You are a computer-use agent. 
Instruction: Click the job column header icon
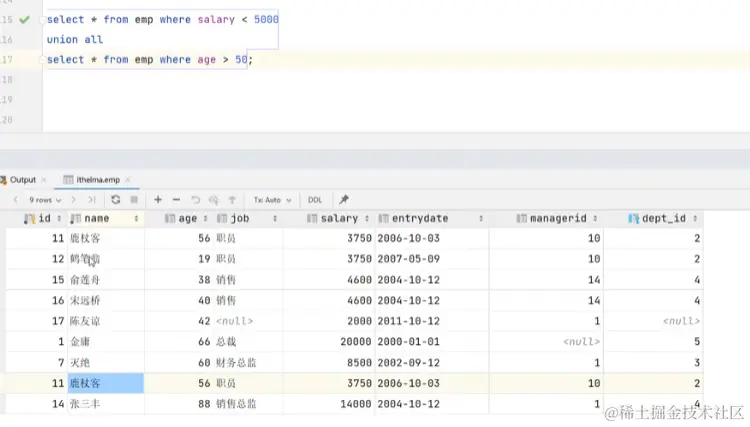tap(222, 219)
